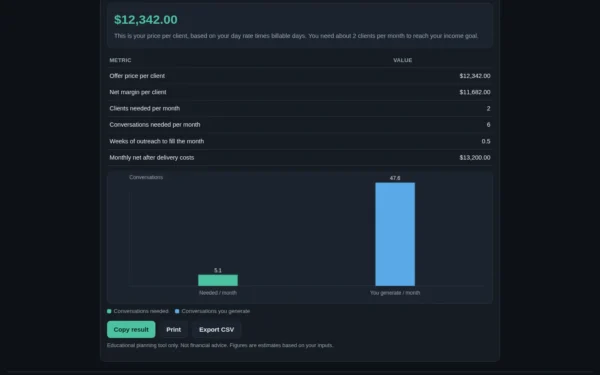Select the 'Clients needed per month' label
Screen dimensions: 600x375
pyautogui.click(x=145, y=108)
